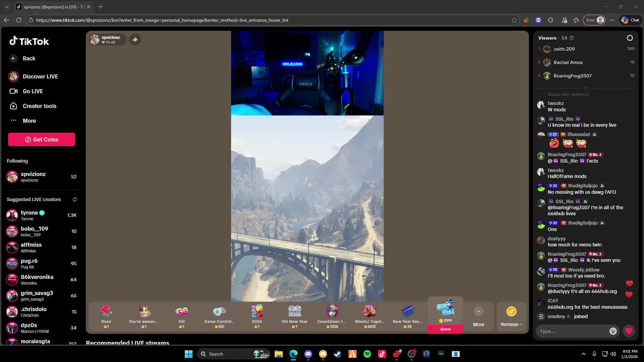Click Woody_6Blow username in chat
Image resolution: width=644 pixels, height=362 pixels.
tap(584, 270)
